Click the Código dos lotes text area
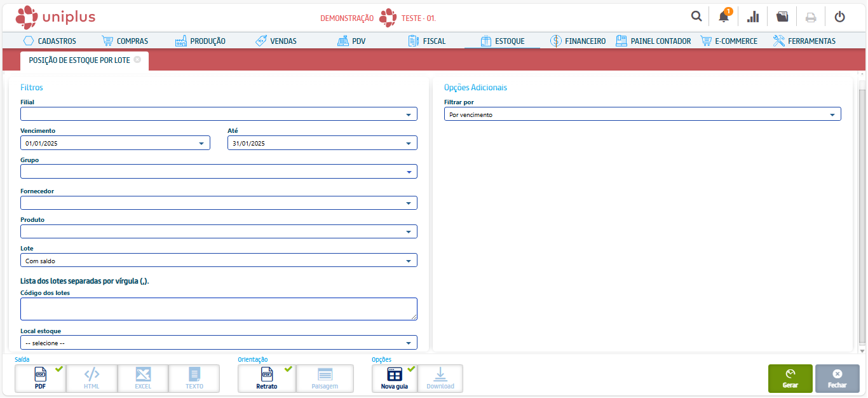868x398 pixels. coord(219,309)
